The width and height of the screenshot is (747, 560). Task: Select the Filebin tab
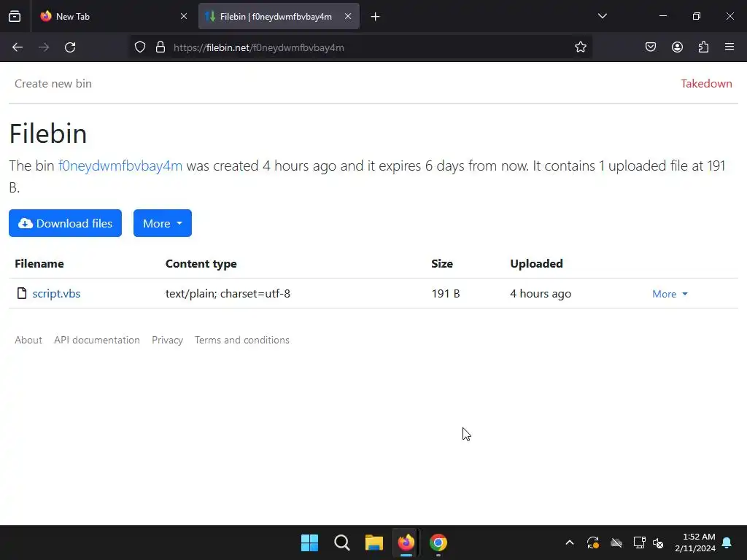(x=279, y=16)
